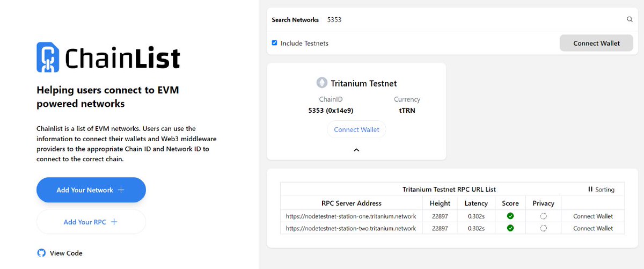Click the Tritanium Testnet Ethereum logo icon
This screenshot has height=269, width=644.
coord(321,83)
